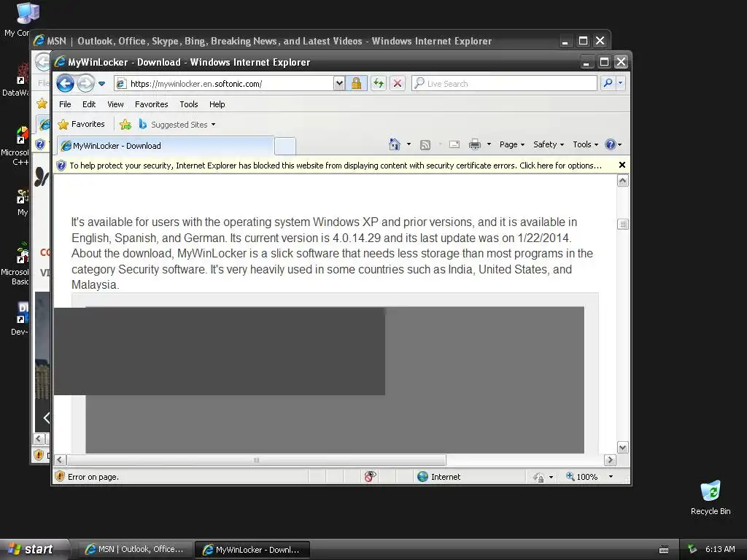The height and width of the screenshot is (560, 747).
Task: Click vertical scrollbar down arrow
Action: point(623,447)
